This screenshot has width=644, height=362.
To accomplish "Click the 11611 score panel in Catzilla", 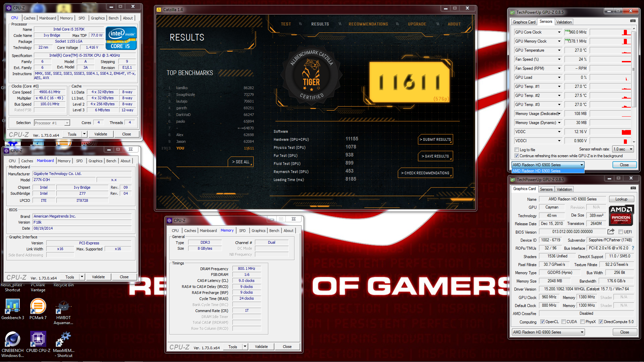I will point(409,82).
